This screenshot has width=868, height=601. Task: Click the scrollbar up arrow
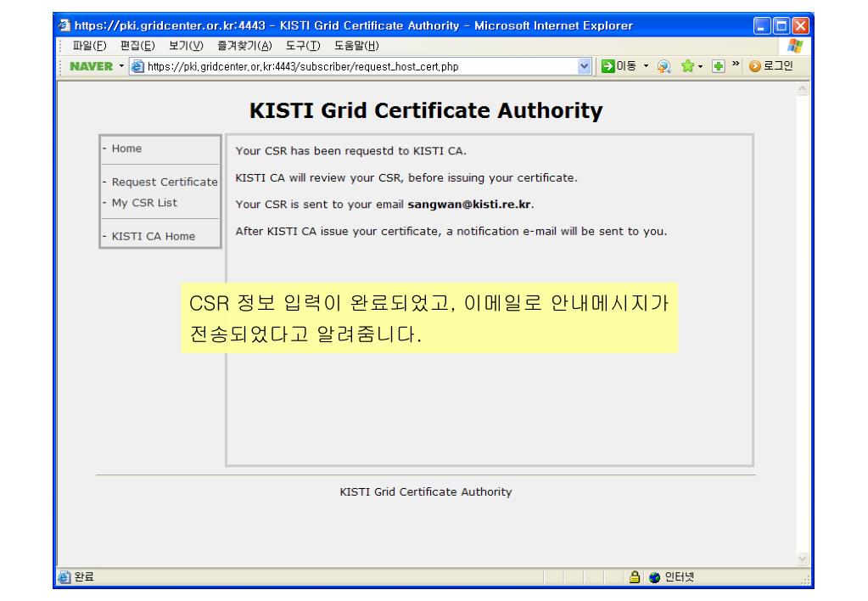pyautogui.click(x=802, y=88)
